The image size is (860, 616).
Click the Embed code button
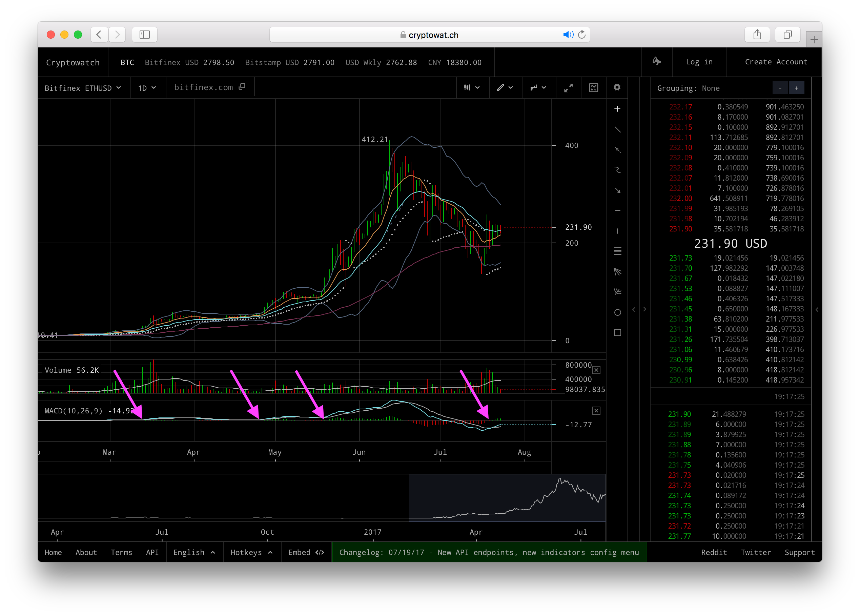[306, 552]
